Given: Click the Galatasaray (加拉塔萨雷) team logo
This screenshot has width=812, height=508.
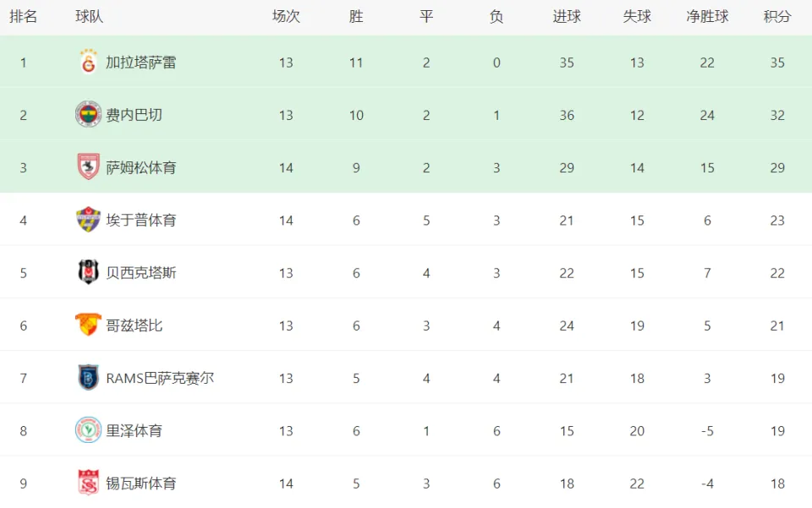Looking at the screenshot, I should [89, 62].
